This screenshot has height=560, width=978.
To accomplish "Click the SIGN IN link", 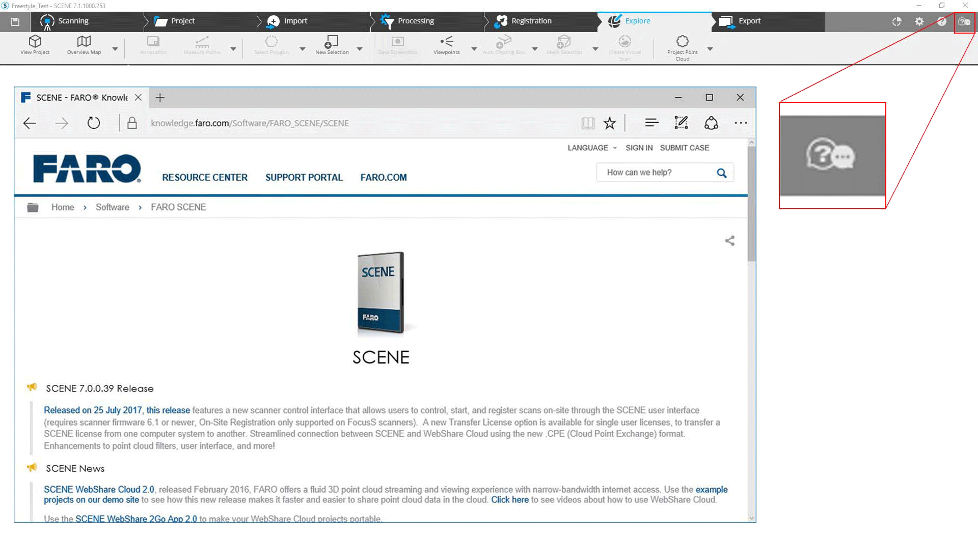I will coord(639,148).
